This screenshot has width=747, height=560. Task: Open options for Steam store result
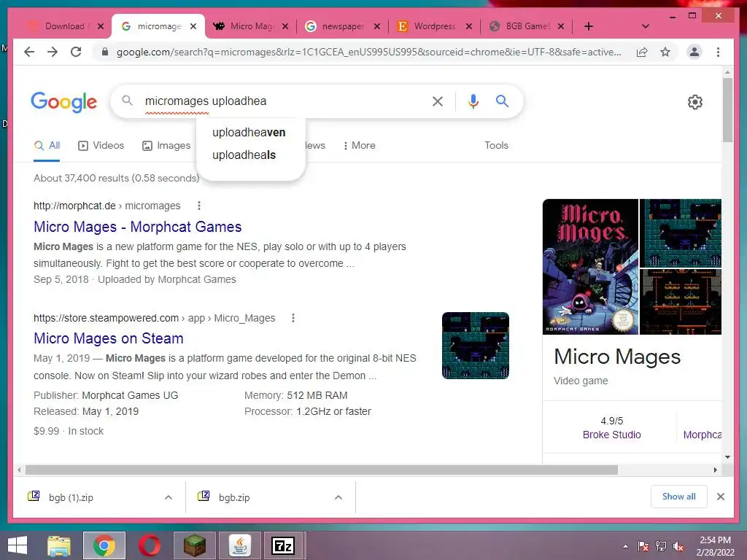293,318
